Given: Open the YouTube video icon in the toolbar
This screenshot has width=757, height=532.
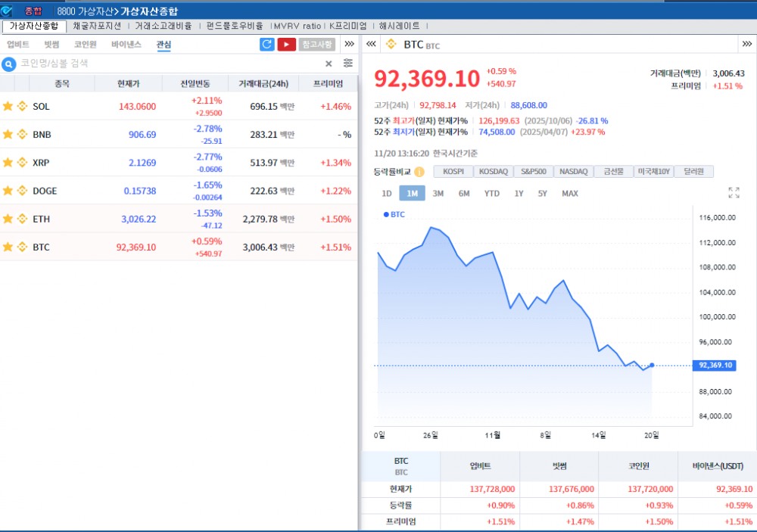Looking at the screenshot, I should [286, 44].
